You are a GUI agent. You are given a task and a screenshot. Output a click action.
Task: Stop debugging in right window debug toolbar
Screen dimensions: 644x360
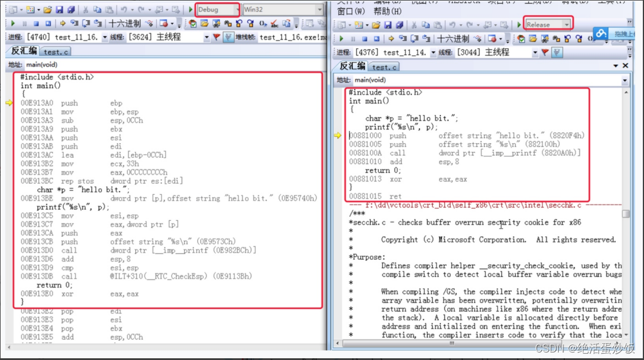click(x=364, y=39)
